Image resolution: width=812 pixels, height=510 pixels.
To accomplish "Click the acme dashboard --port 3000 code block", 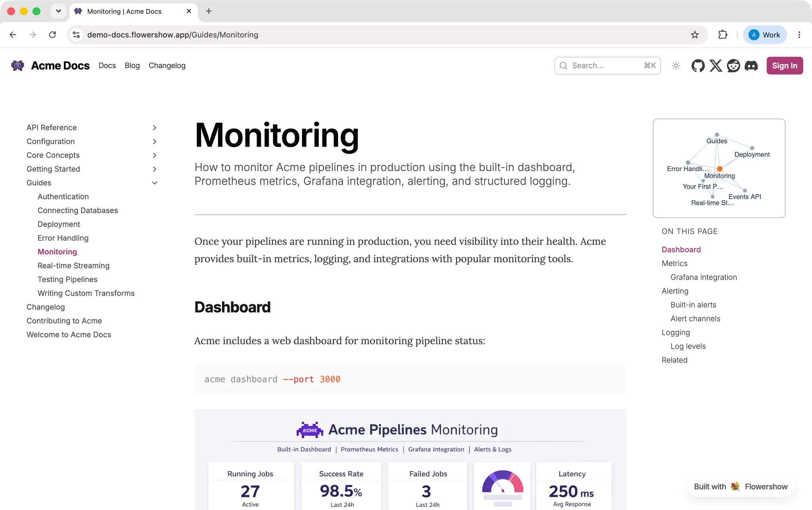I will pyautogui.click(x=410, y=379).
